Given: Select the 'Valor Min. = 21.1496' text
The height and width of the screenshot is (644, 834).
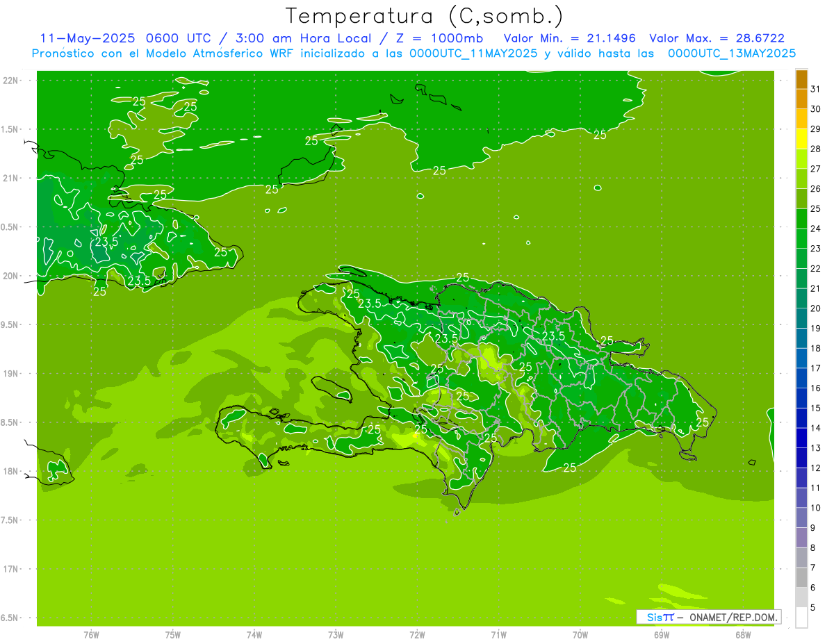Looking at the screenshot, I should point(570,38).
